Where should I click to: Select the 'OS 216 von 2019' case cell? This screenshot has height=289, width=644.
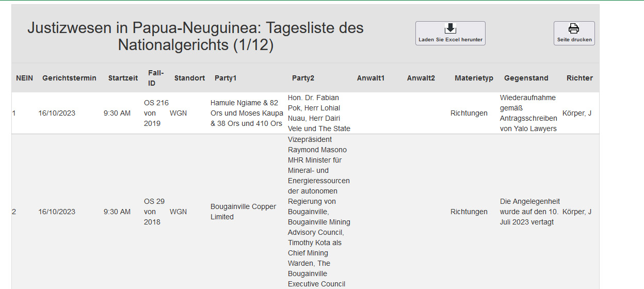pos(156,113)
